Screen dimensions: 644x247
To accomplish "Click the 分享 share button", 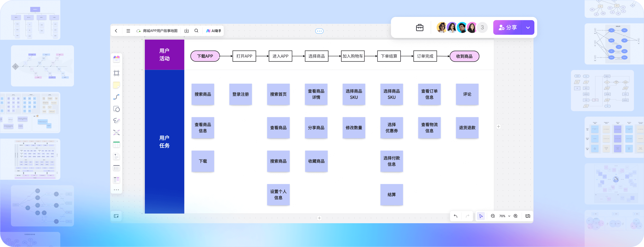I will (507, 27).
